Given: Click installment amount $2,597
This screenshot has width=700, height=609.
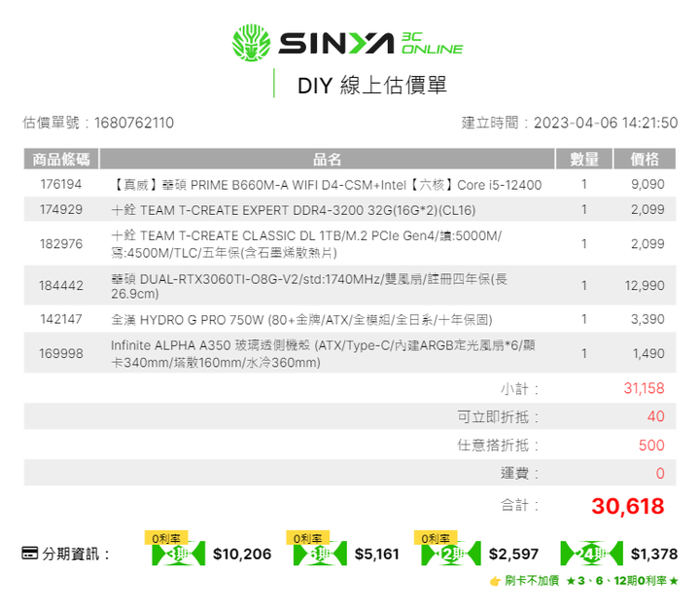Looking at the screenshot, I should 514,555.
